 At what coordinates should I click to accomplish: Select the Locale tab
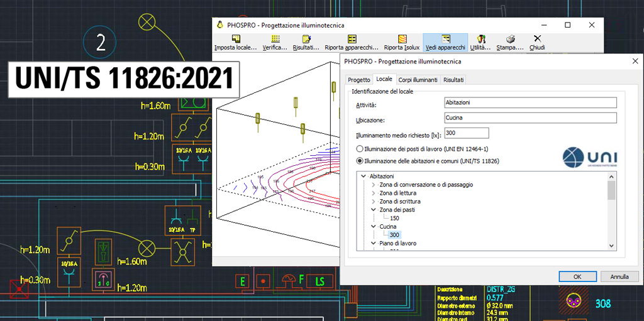[x=384, y=79]
